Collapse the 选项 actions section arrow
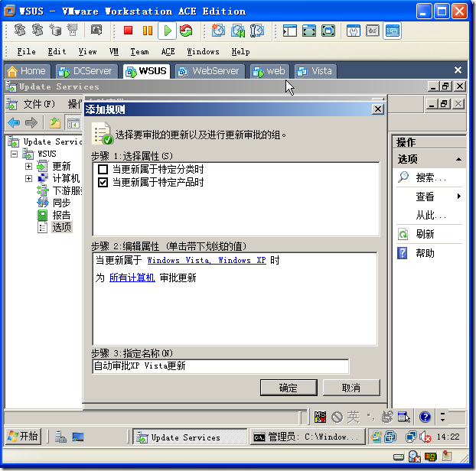Screen dimensions: 476x471 click(458, 159)
